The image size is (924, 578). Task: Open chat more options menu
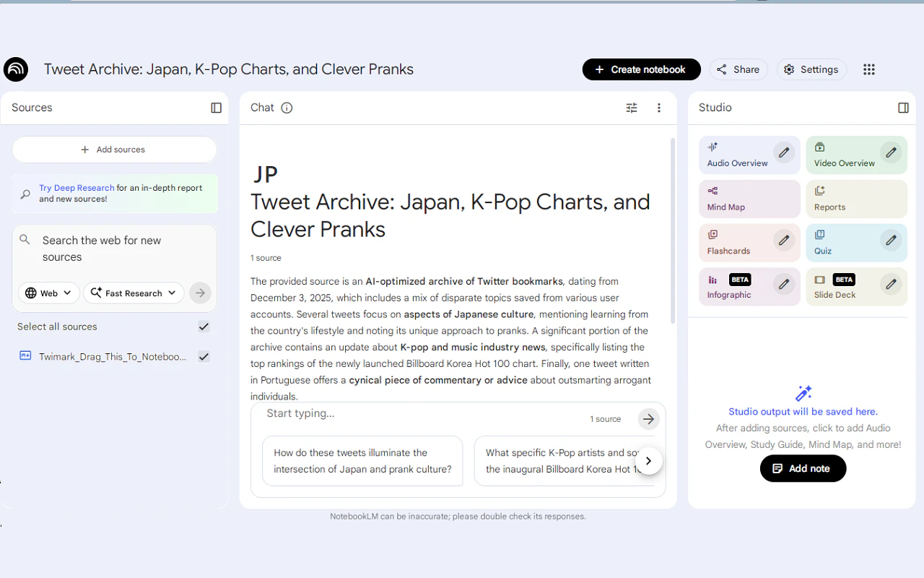pos(658,108)
